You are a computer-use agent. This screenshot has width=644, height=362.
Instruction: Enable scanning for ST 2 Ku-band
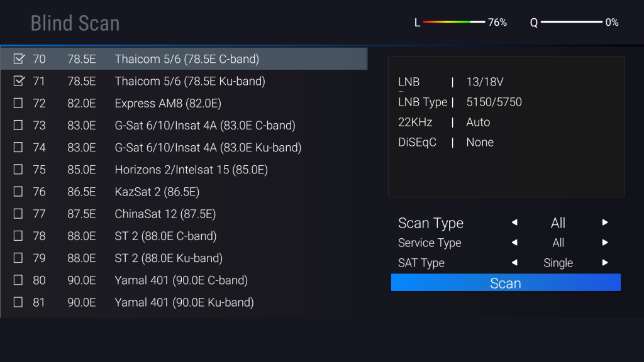[19, 258]
